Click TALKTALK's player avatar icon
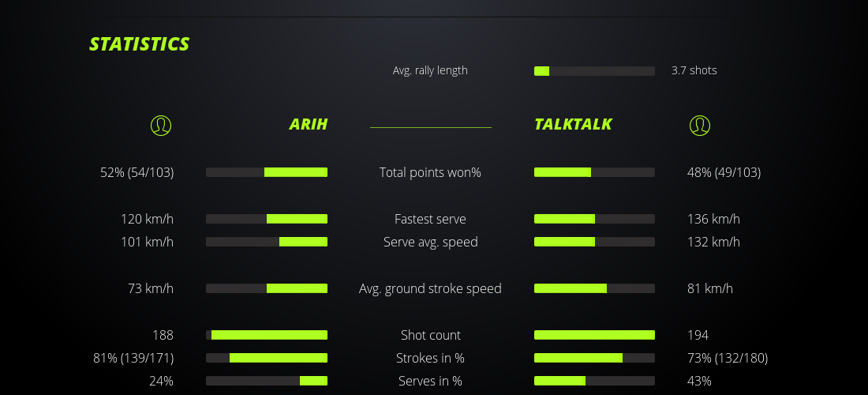This screenshot has height=395, width=868. click(x=700, y=125)
